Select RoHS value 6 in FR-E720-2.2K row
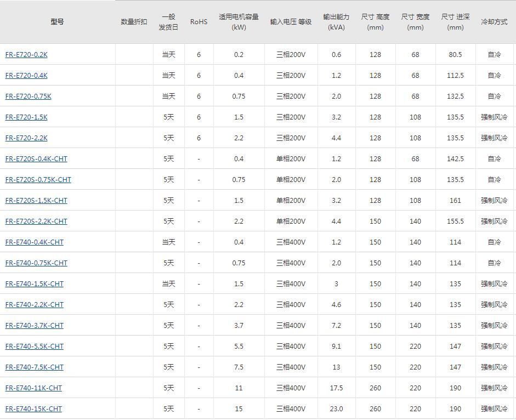Image resolution: width=516 pixels, height=420 pixels. (x=199, y=138)
